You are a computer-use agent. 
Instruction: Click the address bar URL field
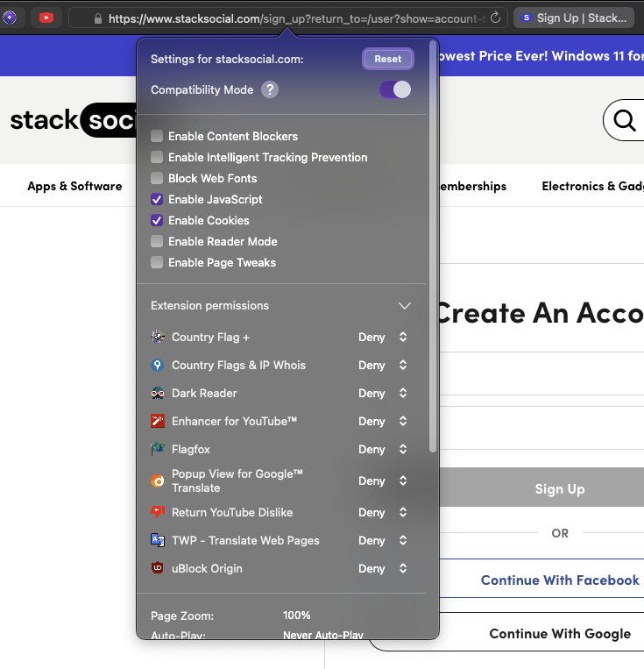[288, 18]
